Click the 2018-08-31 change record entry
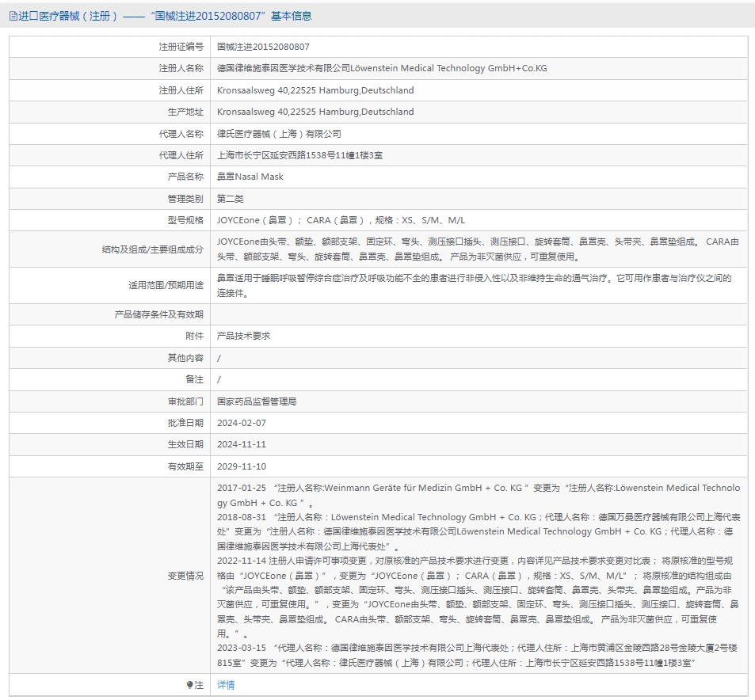The width and height of the screenshot is (755, 700). pyautogui.click(x=479, y=531)
